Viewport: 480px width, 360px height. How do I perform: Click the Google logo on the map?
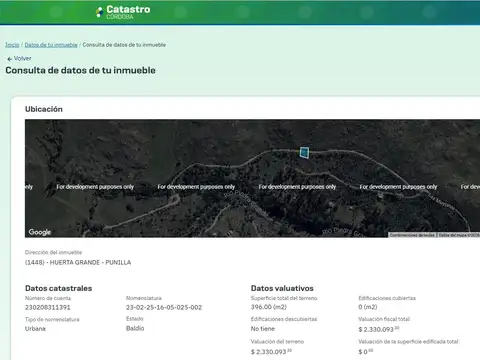40,232
